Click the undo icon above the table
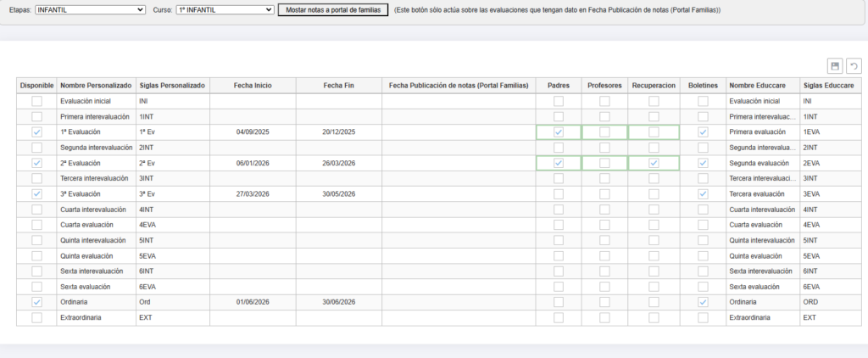 853,66
